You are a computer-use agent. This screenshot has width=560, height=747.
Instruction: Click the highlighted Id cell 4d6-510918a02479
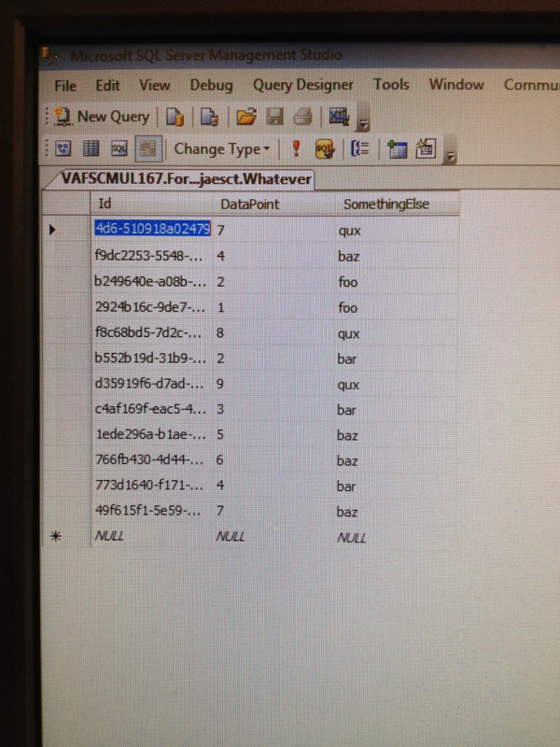152,229
